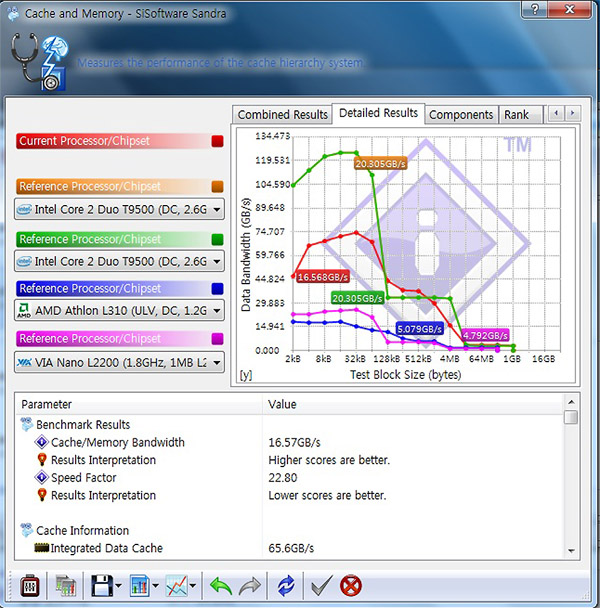
Task: Click the blue 5.079GB/s chart label
Action: pos(420,329)
